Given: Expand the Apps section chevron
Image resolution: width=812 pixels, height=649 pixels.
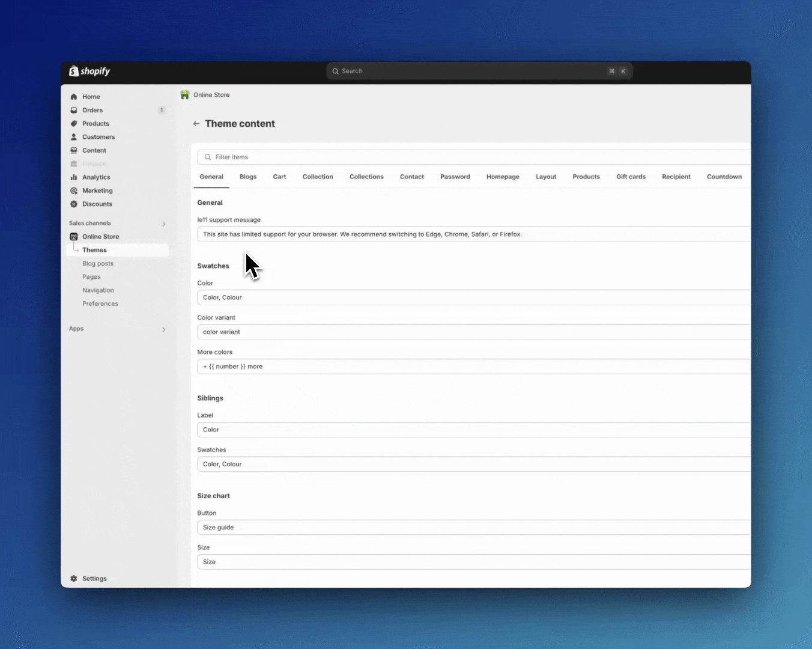Looking at the screenshot, I should click(x=164, y=329).
